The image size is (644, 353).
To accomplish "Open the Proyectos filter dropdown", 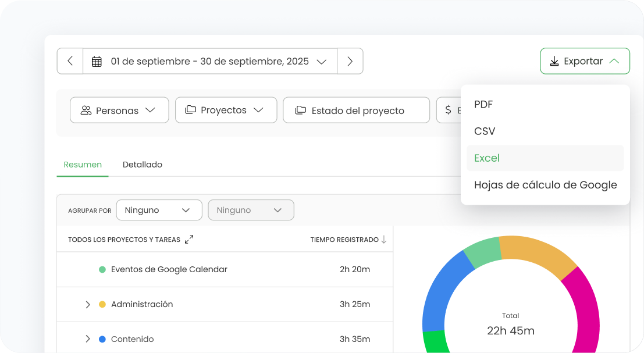I will (226, 110).
